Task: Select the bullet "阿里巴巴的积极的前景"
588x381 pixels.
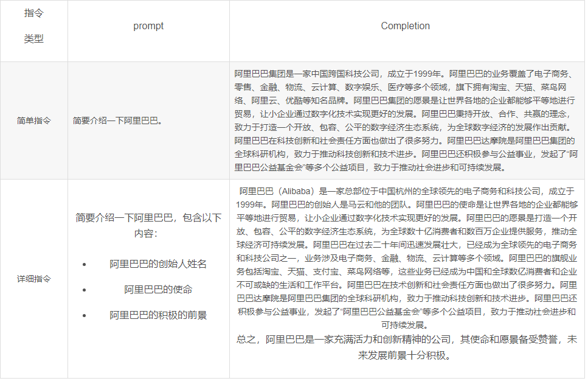Action: (158, 315)
